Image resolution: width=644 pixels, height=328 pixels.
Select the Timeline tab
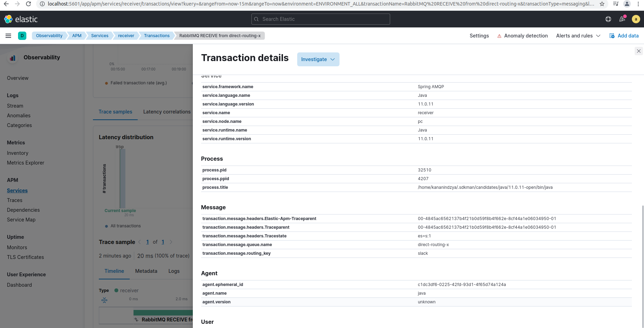(x=114, y=271)
